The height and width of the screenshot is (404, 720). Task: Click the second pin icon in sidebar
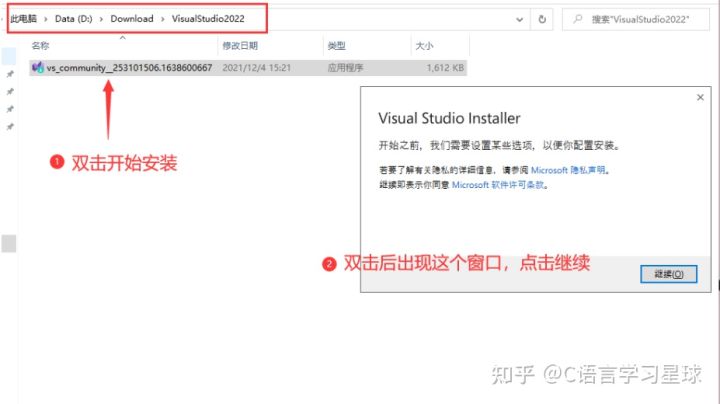point(10,91)
